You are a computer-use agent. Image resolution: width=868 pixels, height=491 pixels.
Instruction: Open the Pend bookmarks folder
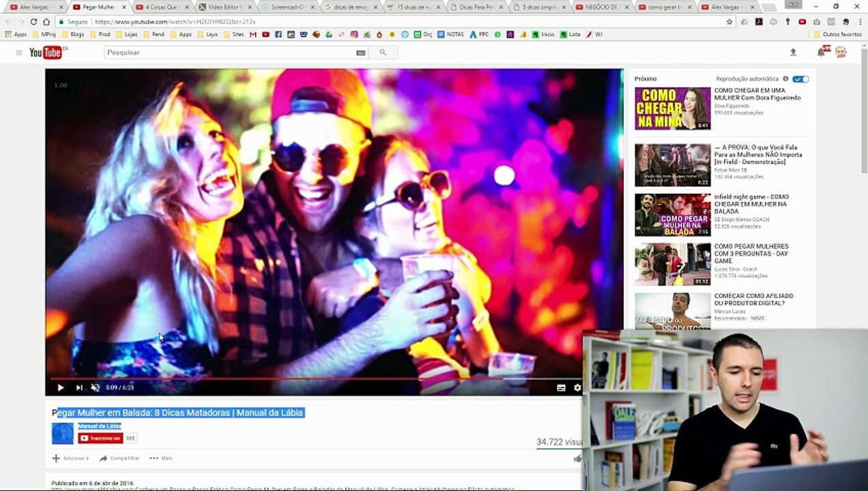[155, 34]
